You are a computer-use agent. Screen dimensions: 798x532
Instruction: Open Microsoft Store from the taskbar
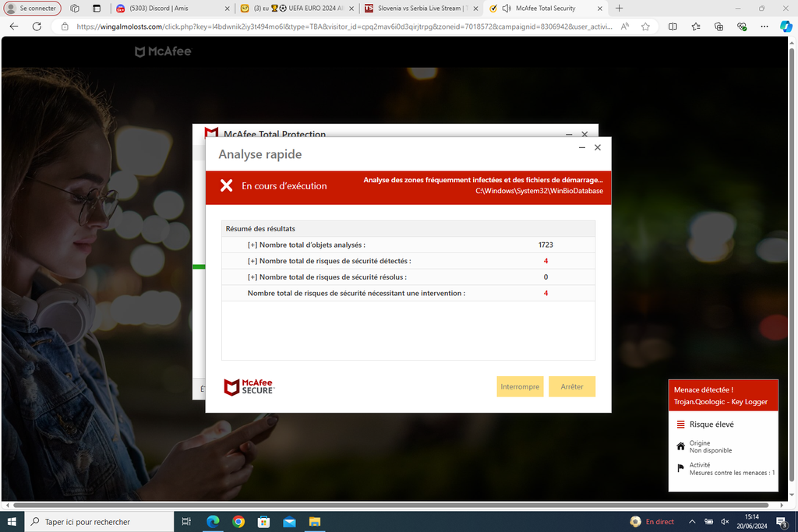pyautogui.click(x=263, y=522)
